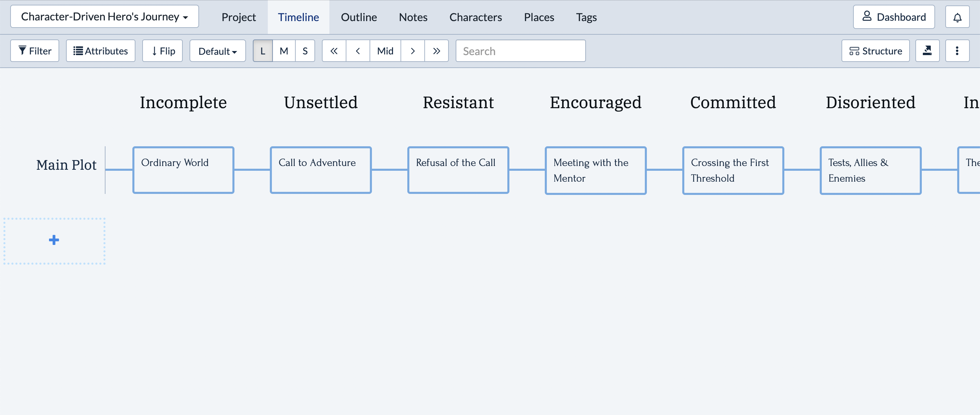Select the Large card size toggle
The width and height of the screenshot is (980, 415).
point(262,51)
